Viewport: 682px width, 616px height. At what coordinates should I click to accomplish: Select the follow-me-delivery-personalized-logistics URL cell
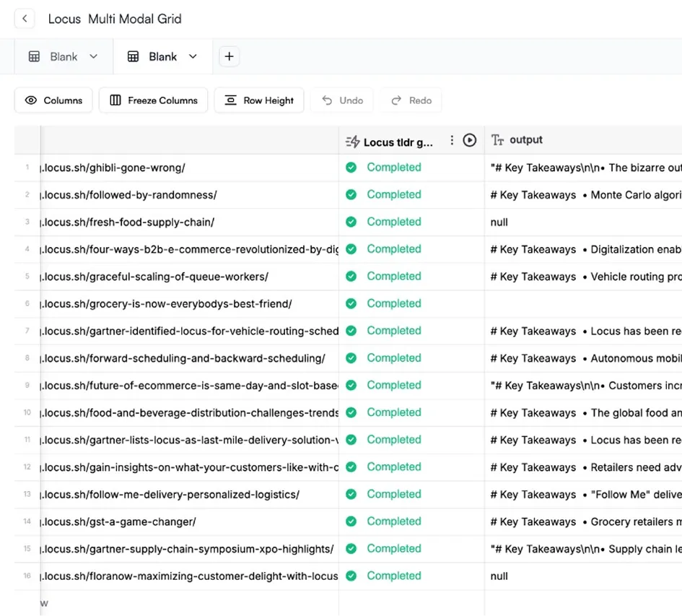tap(190, 494)
